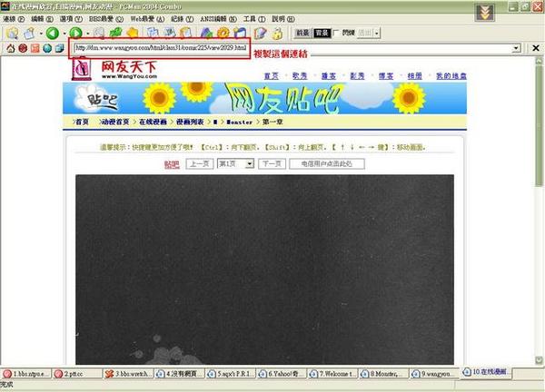Open the 編輯 menu
Image resolution: width=545 pixels, height=392 pixels.
point(42,19)
